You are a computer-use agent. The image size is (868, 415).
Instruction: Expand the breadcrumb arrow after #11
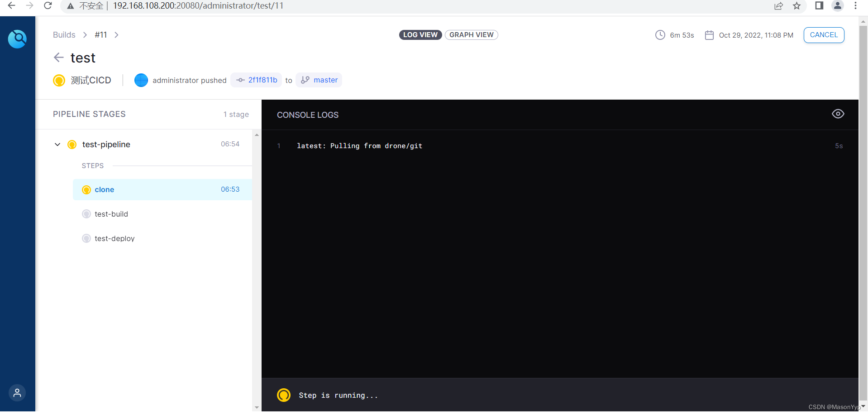click(116, 34)
